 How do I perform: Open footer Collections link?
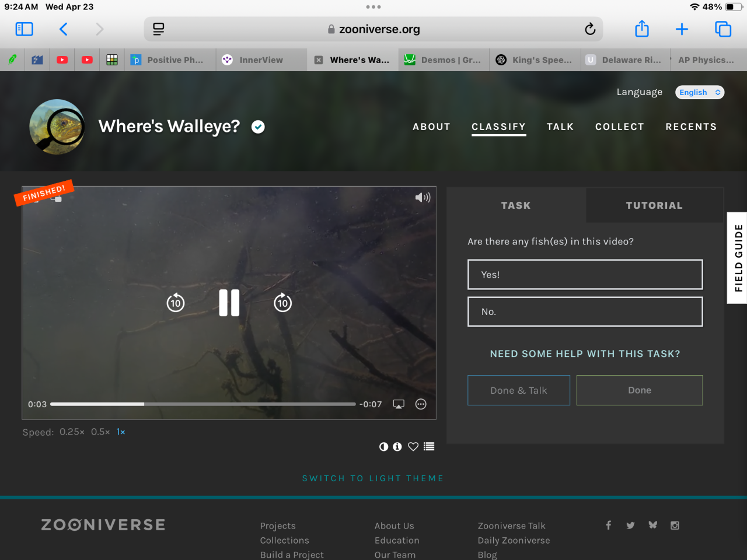(285, 540)
